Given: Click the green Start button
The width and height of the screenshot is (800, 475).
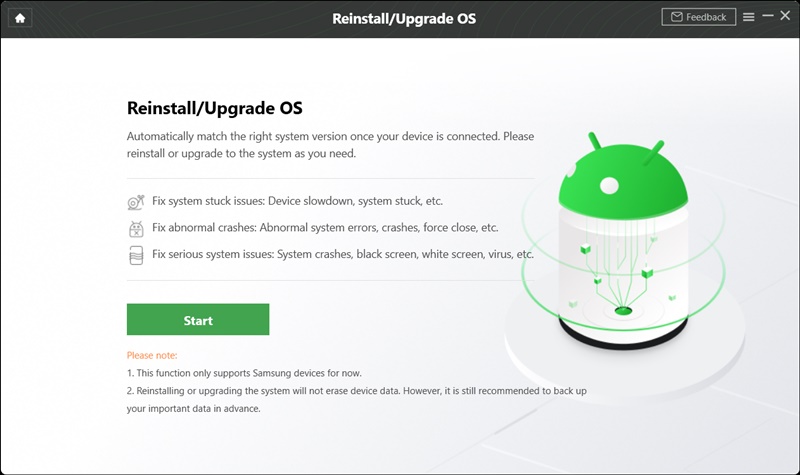Looking at the screenshot, I should coord(198,319).
